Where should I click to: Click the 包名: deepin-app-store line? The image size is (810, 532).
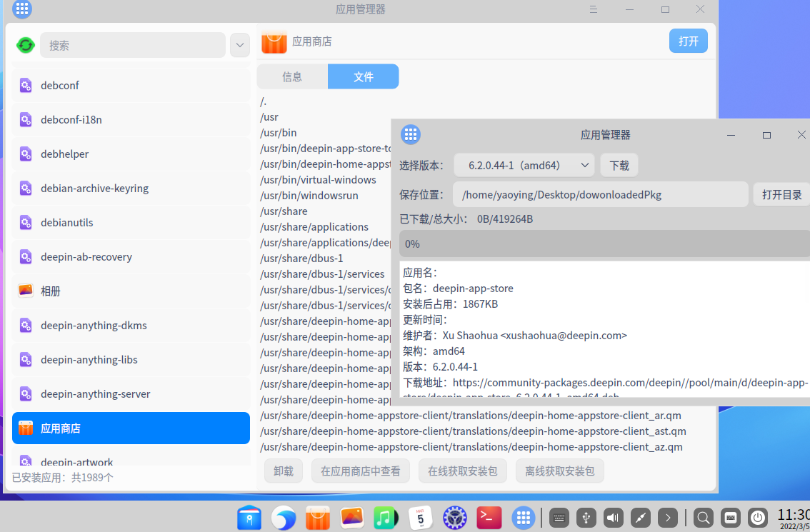(x=458, y=288)
